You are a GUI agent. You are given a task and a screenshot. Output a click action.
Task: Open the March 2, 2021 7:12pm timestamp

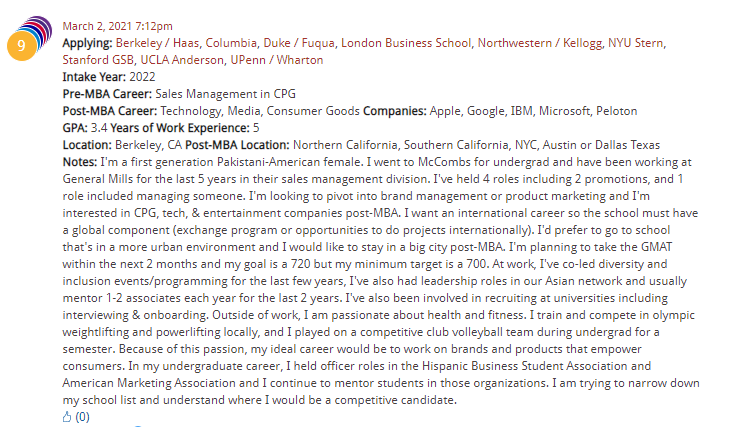pos(117,25)
